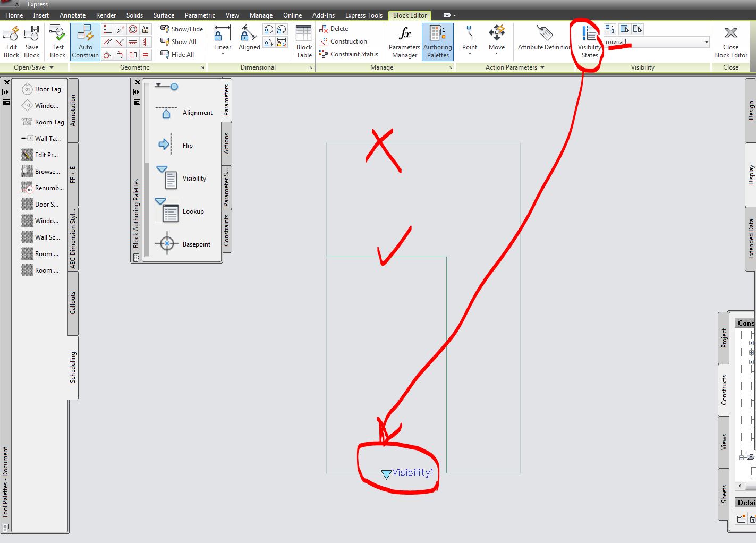Open the плита 1 visibility state dropdown
Image resolution: width=756 pixels, height=543 pixels.
(706, 41)
